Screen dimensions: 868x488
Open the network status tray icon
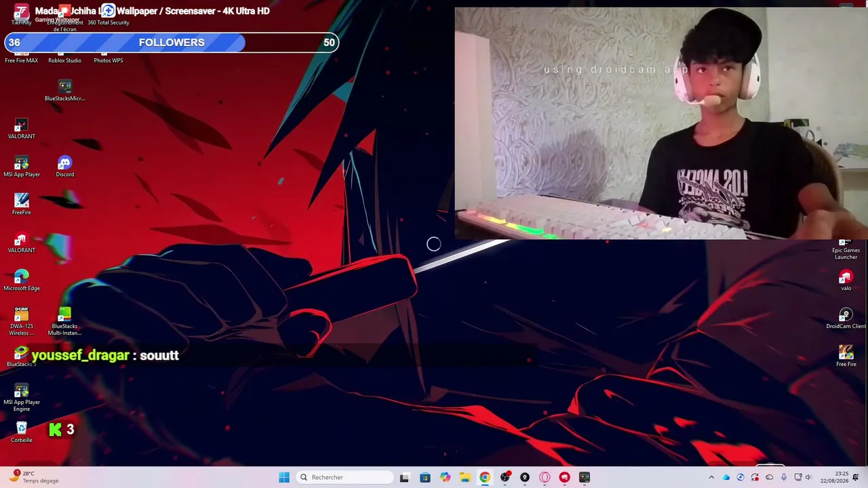[x=798, y=477]
